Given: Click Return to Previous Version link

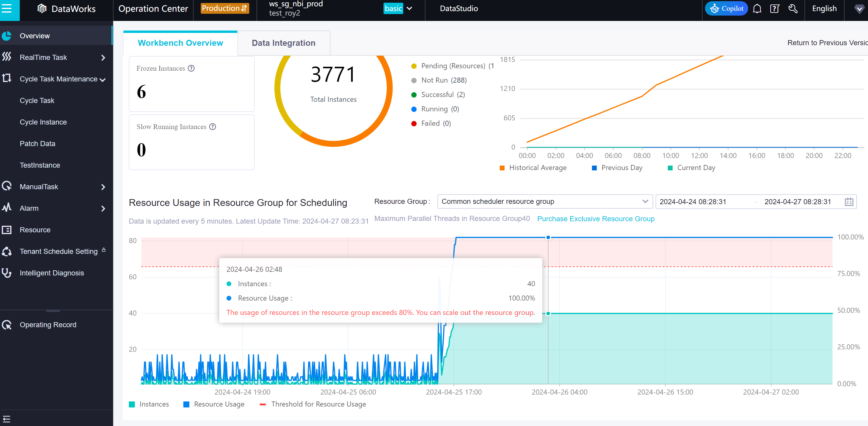Looking at the screenshot, I should (x=827, y=43).
